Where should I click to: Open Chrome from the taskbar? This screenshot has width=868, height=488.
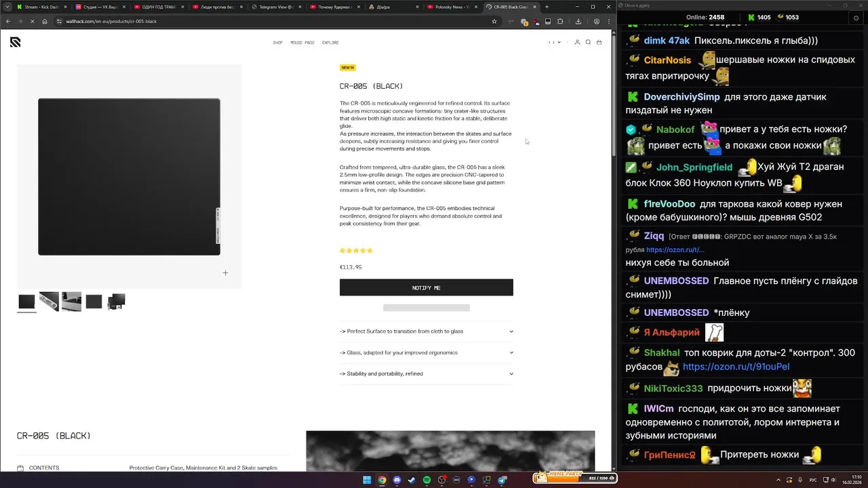click(382, 480)
